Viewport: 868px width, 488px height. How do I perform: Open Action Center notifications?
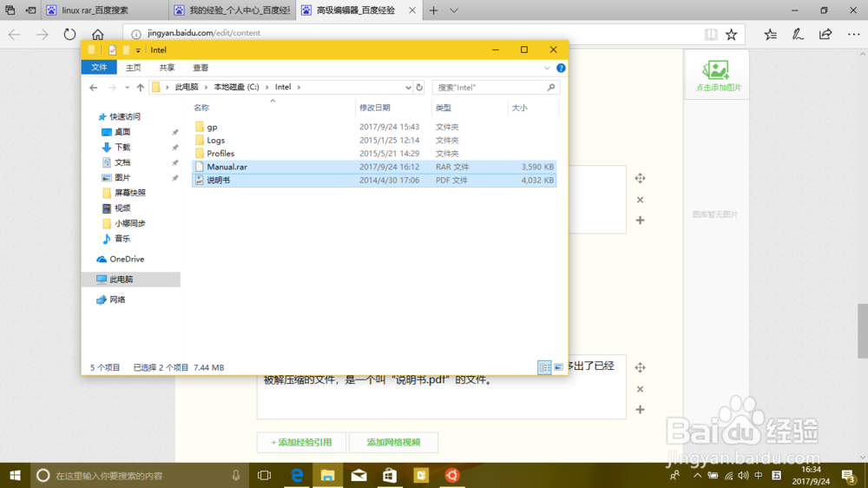pyautogui.click(x=847, y=475)
